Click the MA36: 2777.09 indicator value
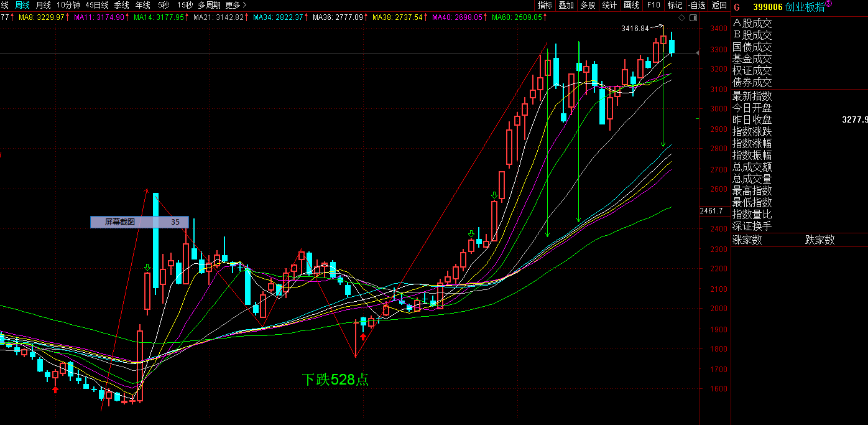This screenshot has width=868, height=425. click(x=339, y=17)
